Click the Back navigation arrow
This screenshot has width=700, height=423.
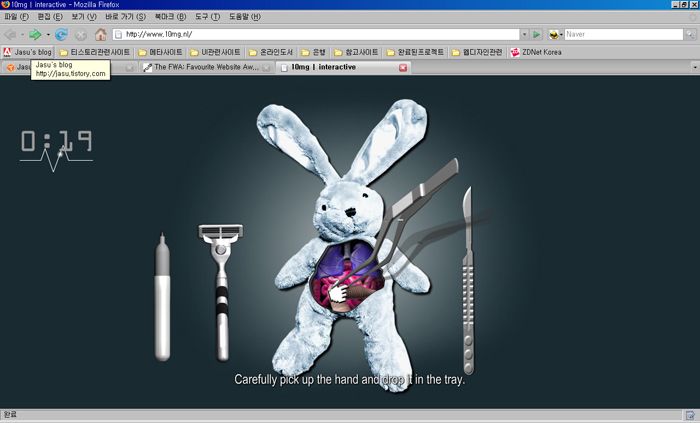(x=10, y=34)
